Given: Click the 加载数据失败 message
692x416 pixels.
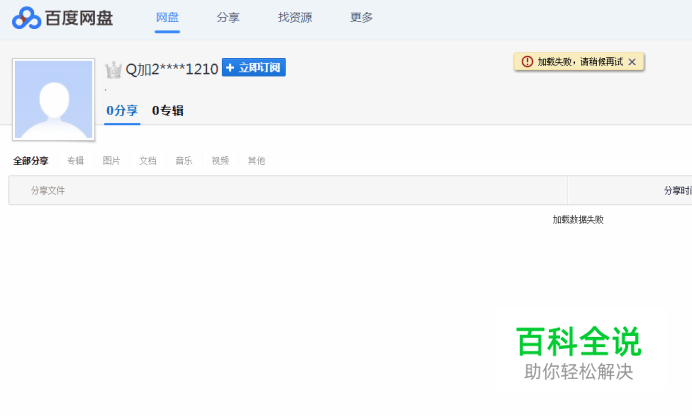Looking at the screenshot, I should click(x=578, y=220).
